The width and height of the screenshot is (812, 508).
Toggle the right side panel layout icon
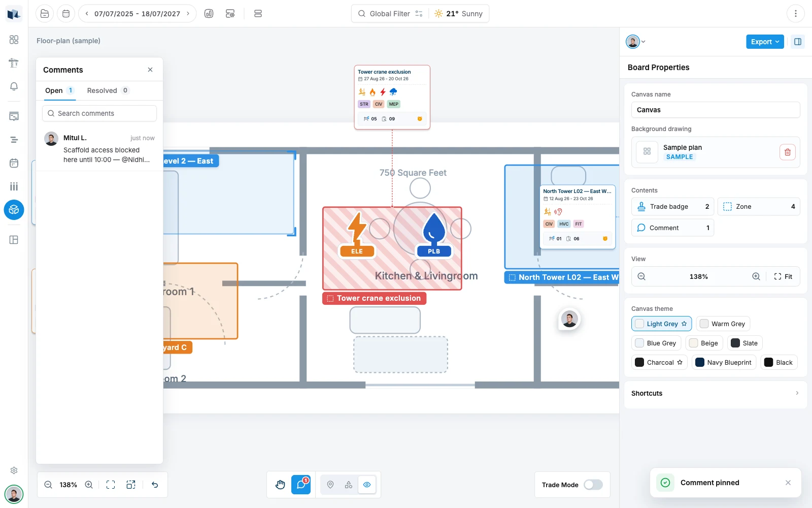pyautogui.click(x=798, y=42)
